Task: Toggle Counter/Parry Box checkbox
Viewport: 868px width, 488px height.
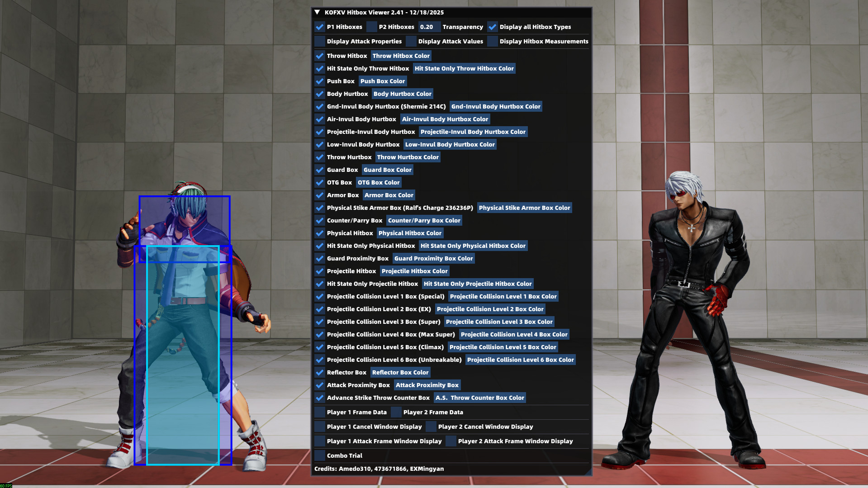Action: coord(320,220)
